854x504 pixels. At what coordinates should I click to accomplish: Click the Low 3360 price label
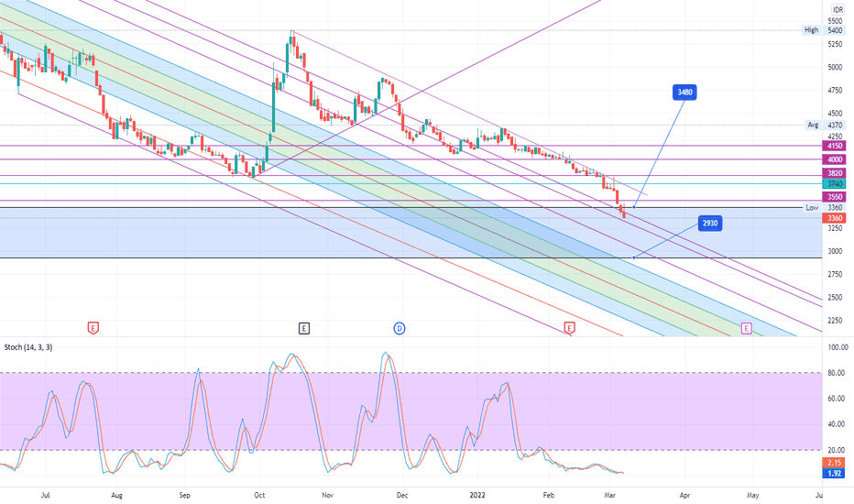click(824, 208)
